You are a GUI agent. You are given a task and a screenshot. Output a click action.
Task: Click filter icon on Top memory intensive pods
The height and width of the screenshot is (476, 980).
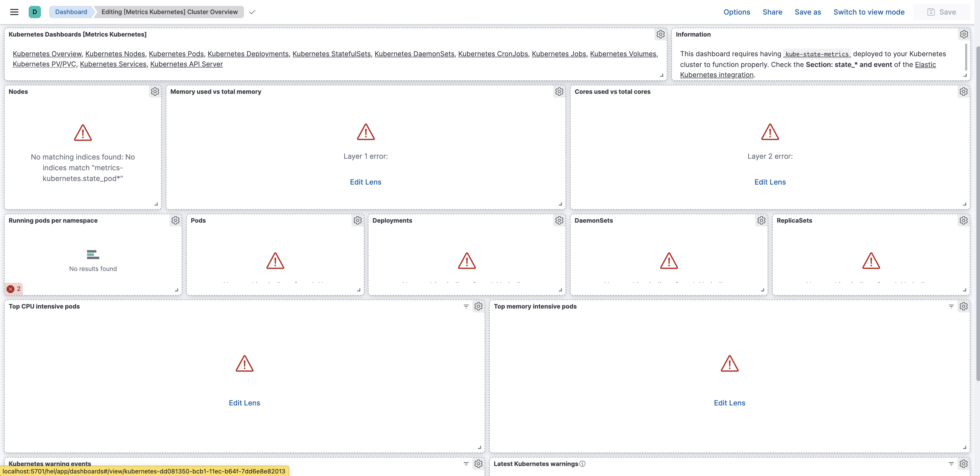click(951, 307)
